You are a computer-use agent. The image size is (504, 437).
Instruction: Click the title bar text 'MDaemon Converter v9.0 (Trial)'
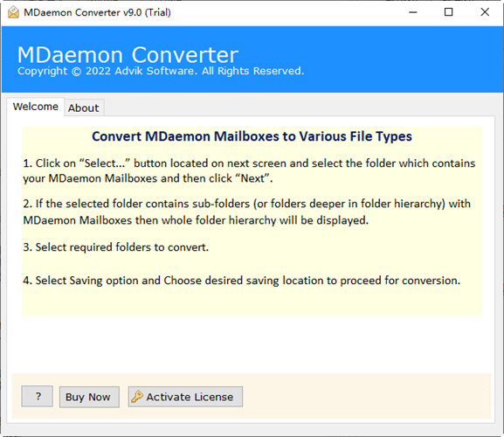97,12
